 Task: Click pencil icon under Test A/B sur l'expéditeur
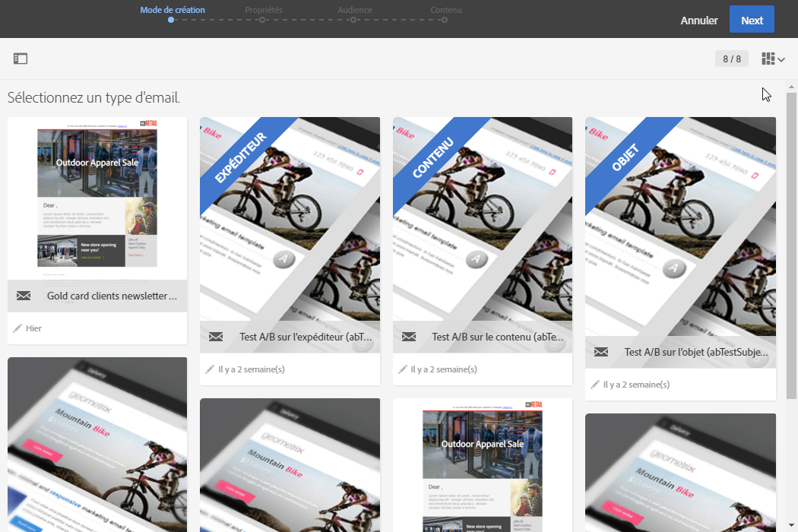click(210, 369)
